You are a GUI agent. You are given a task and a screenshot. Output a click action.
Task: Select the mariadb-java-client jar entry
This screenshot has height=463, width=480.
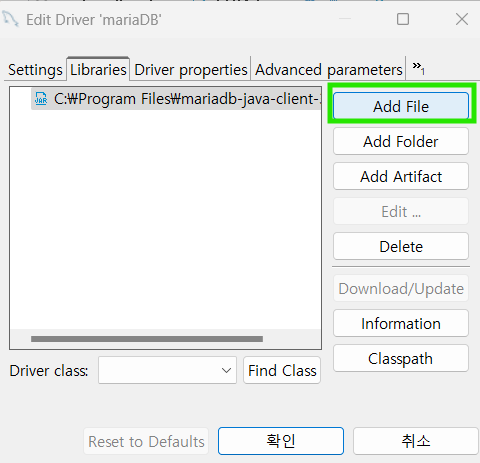pyautogui.click(x=176, y=99)
